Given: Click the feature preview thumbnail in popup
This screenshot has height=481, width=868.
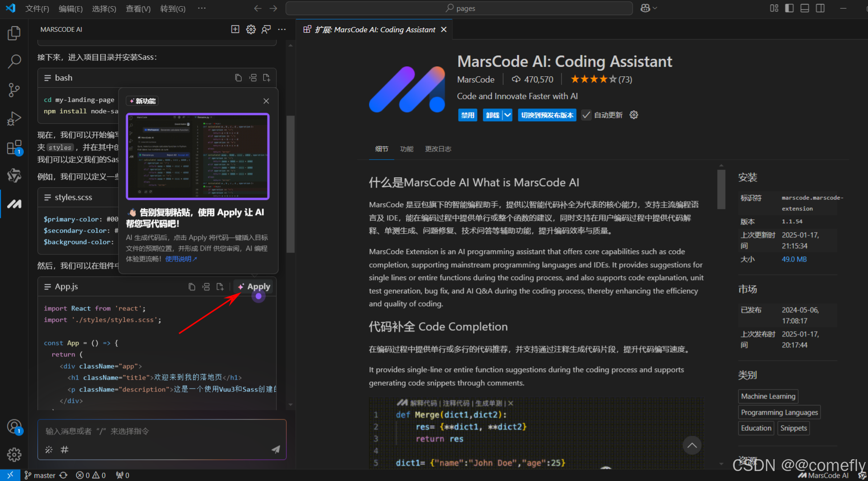Looking at the screenshot, I should [x=197, y=156].
